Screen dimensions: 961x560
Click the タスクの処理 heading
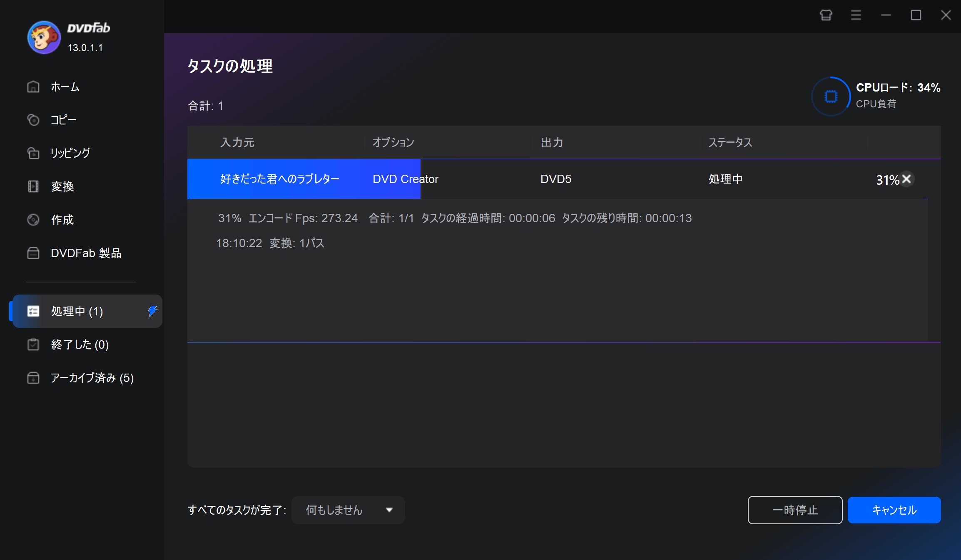click(230, 66)
